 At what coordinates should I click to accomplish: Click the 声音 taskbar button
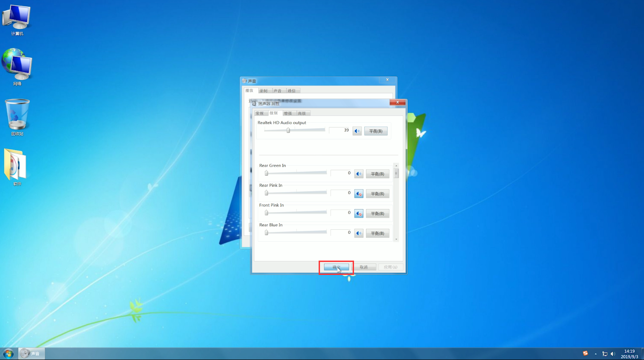31,353
